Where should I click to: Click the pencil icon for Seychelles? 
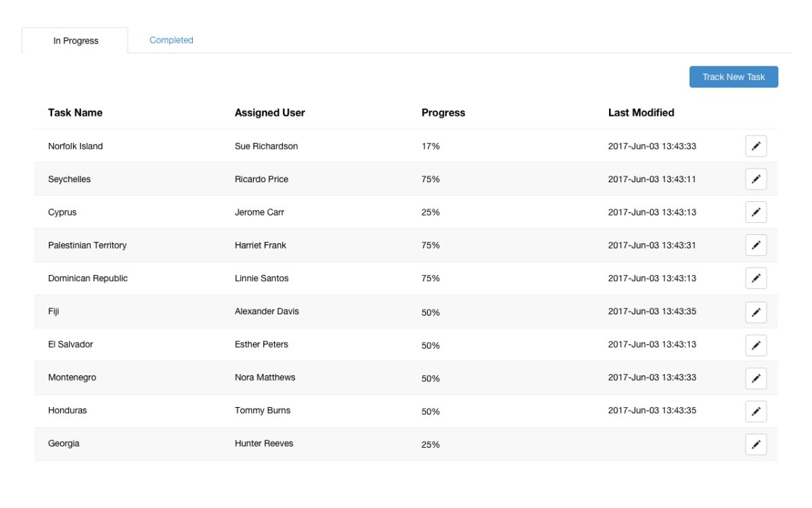point(756,179)
